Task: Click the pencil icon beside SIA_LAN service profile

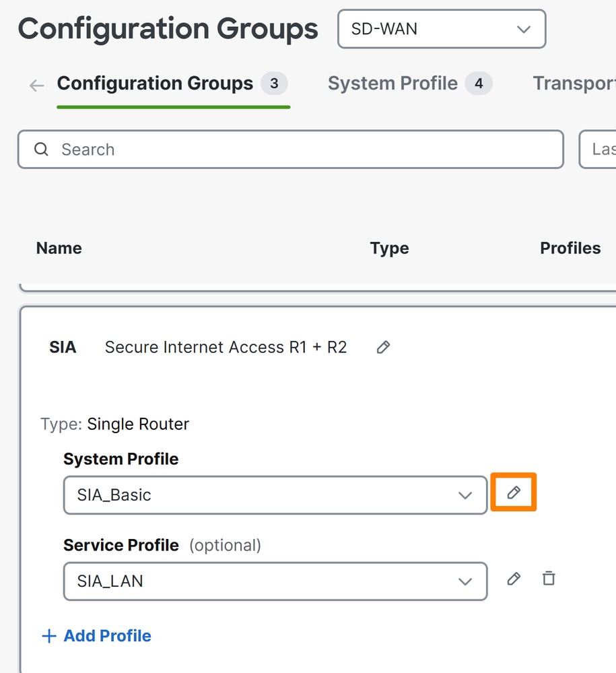Action: point(513,579)
